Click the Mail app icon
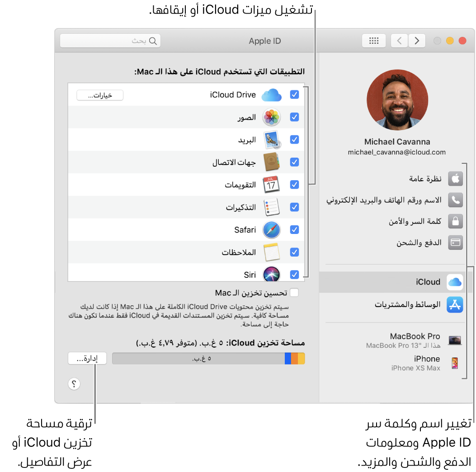The image size is (476, 472). (271, 140)
